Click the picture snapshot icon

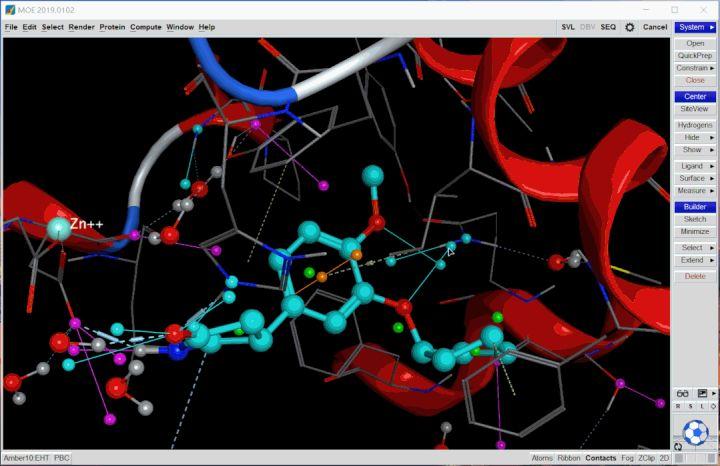coord(701,393)
